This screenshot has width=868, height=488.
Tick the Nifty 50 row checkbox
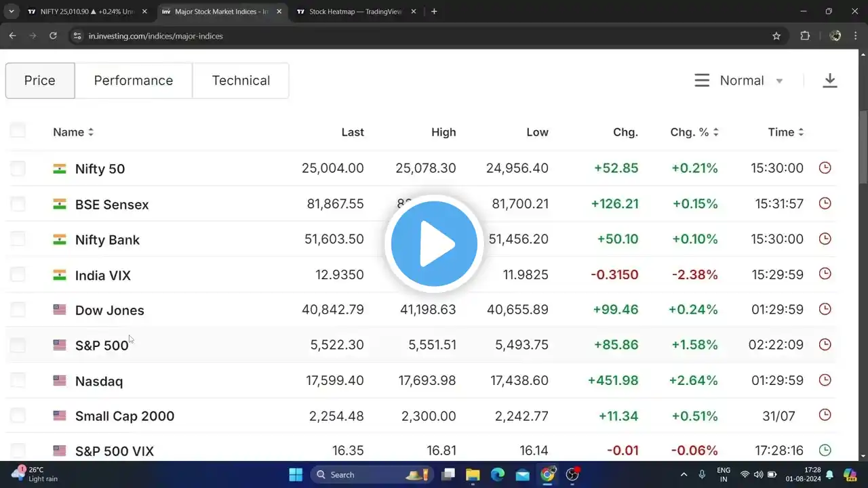[18, 168]
